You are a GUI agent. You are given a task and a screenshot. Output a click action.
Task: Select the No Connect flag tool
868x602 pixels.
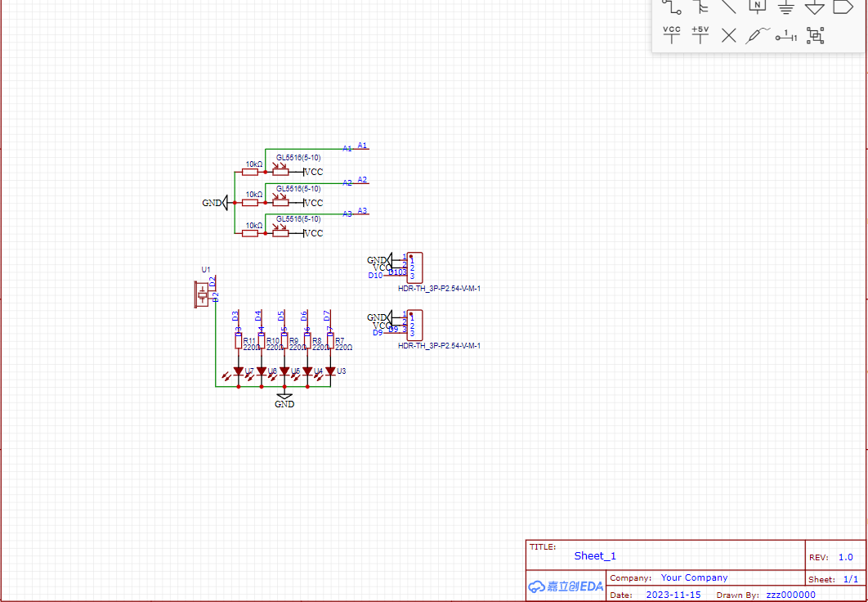[729, 36]
